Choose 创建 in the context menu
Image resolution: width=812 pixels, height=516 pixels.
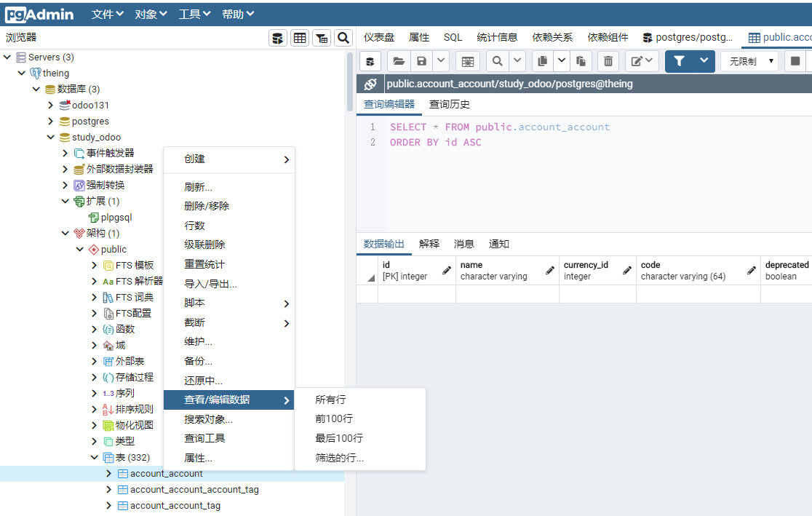229,159
